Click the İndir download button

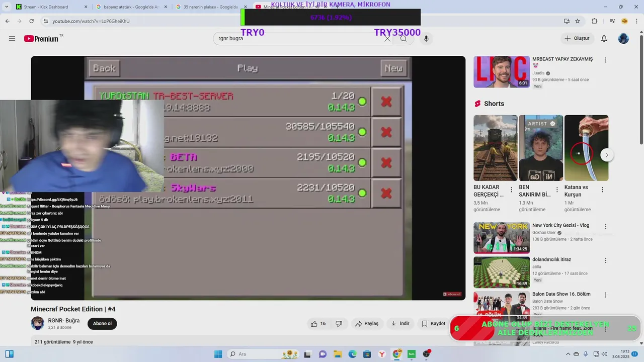click(x=400, y=324)
